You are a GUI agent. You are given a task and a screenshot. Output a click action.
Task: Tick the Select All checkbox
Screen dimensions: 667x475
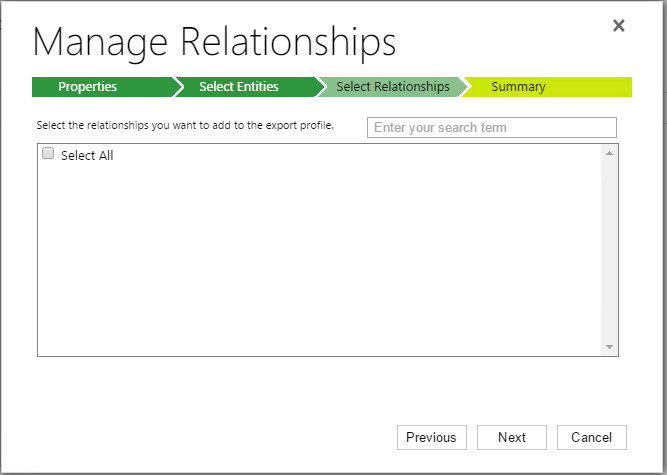click(48, 153)
